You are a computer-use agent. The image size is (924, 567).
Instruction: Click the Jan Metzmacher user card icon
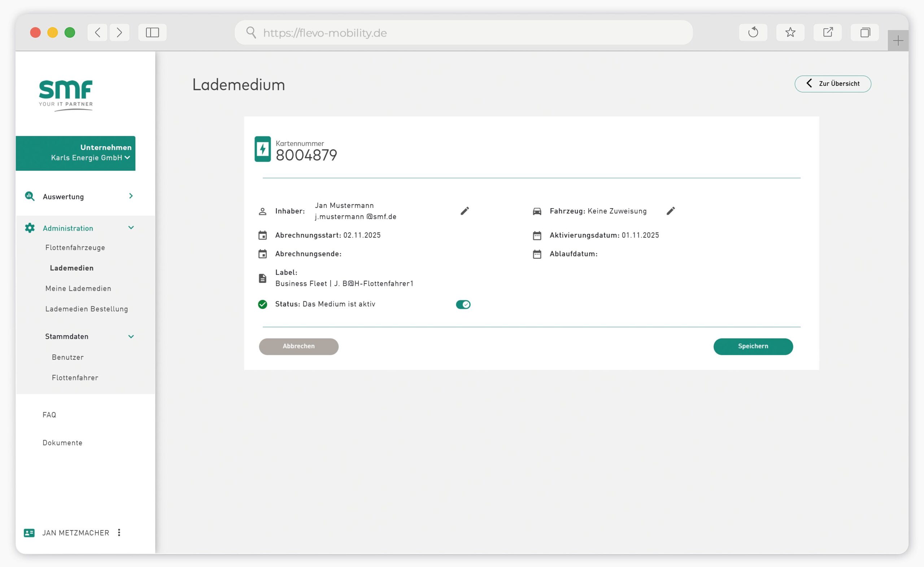(29, 532)
